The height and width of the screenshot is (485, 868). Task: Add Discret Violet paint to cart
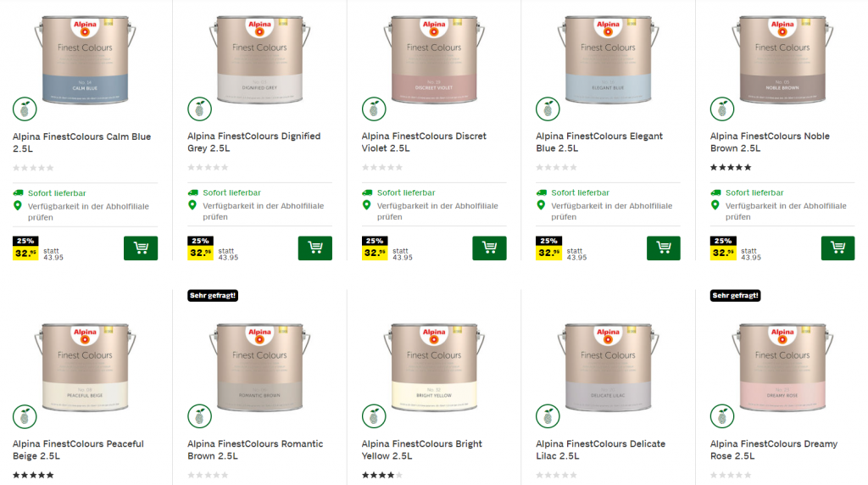(x=489, y=248)
